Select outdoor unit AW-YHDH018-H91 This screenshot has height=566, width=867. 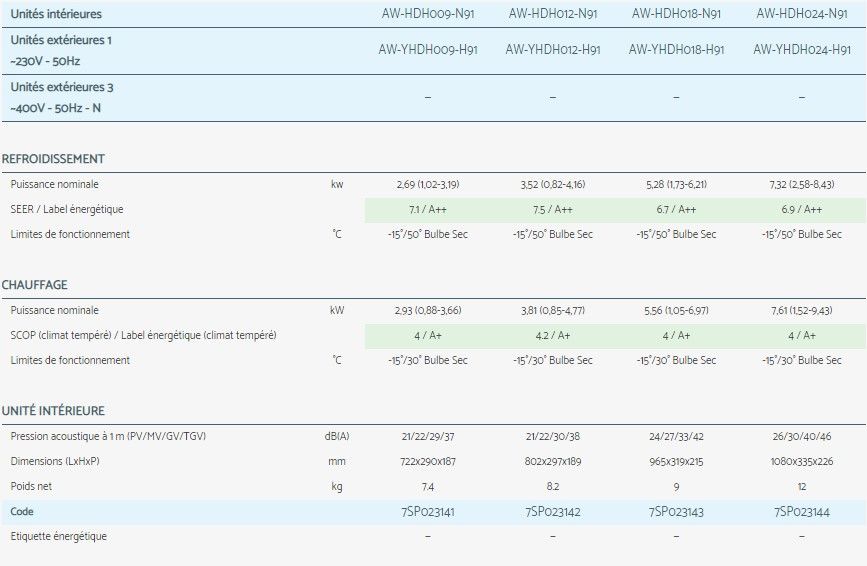pos(676,50)
